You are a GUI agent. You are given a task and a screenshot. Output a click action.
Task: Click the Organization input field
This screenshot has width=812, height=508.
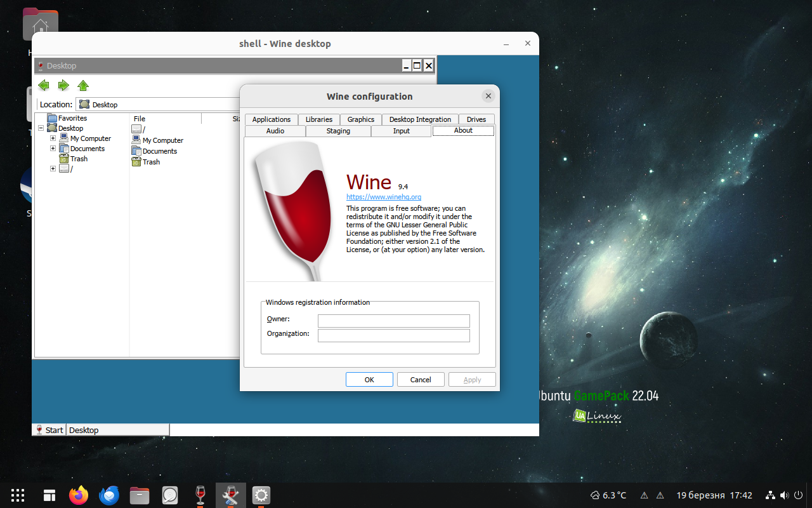coord(394,335)
